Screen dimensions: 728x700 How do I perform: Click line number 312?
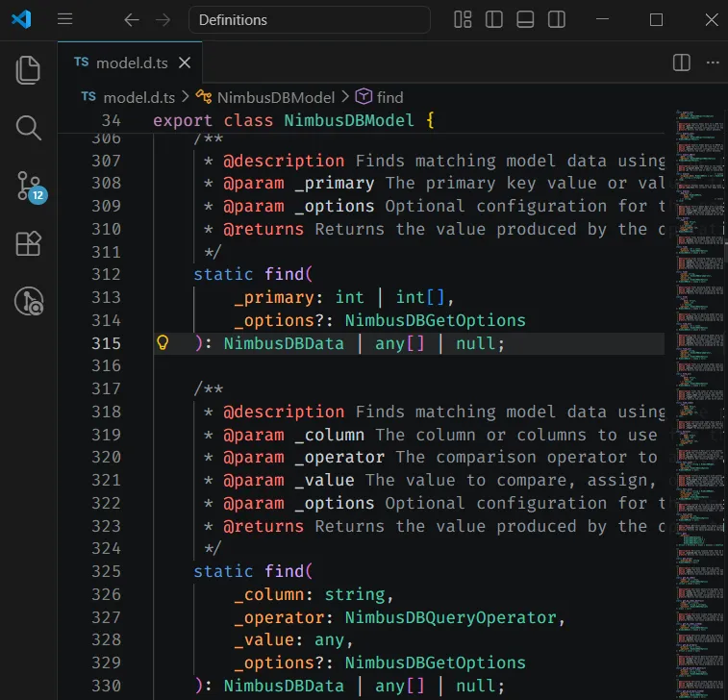[106, 274]
